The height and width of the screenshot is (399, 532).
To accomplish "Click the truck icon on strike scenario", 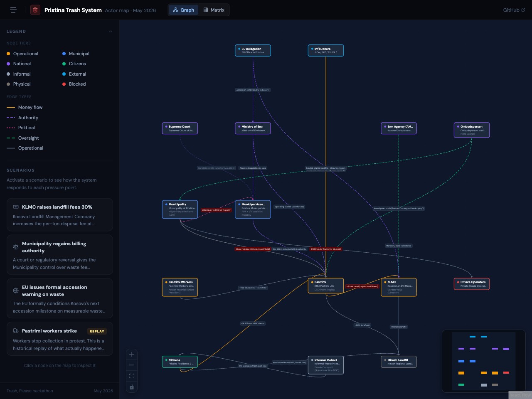I will (x=16, y=331).
